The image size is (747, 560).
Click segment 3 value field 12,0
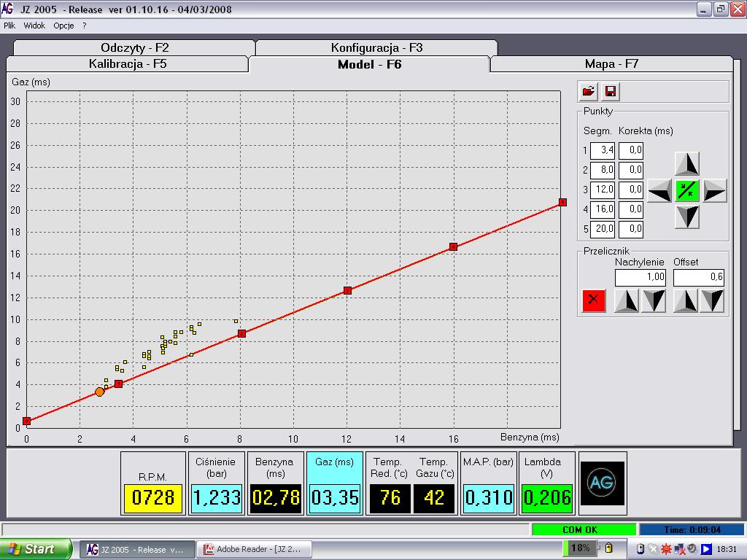[x=603, y=190]
